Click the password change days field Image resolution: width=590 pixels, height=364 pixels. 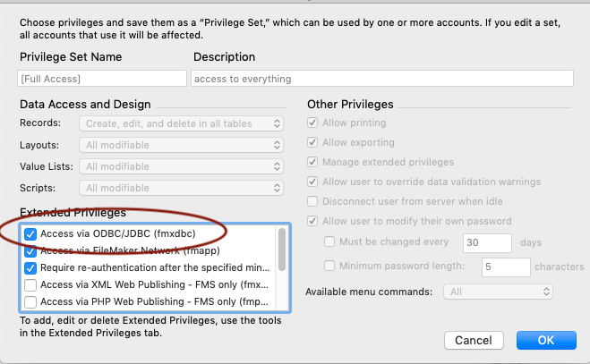click(x=487, y=243)
